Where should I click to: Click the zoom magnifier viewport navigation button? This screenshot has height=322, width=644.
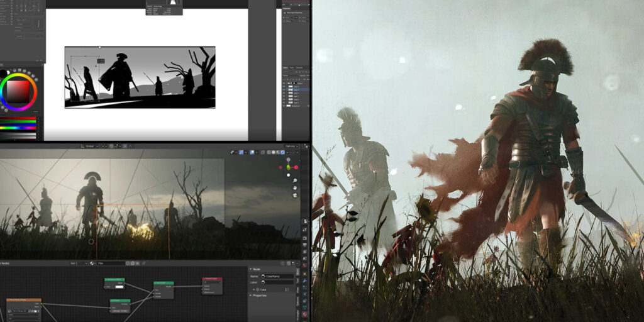point(295,180)
